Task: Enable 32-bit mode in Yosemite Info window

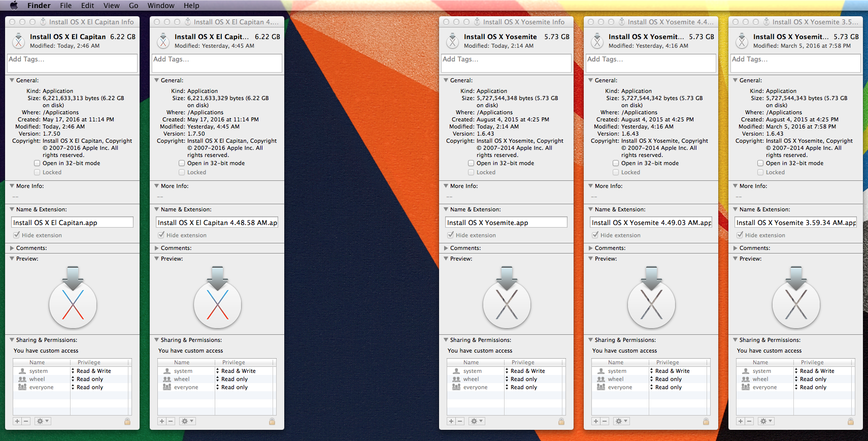Action: pyautogui.click(x=471, y=163)
